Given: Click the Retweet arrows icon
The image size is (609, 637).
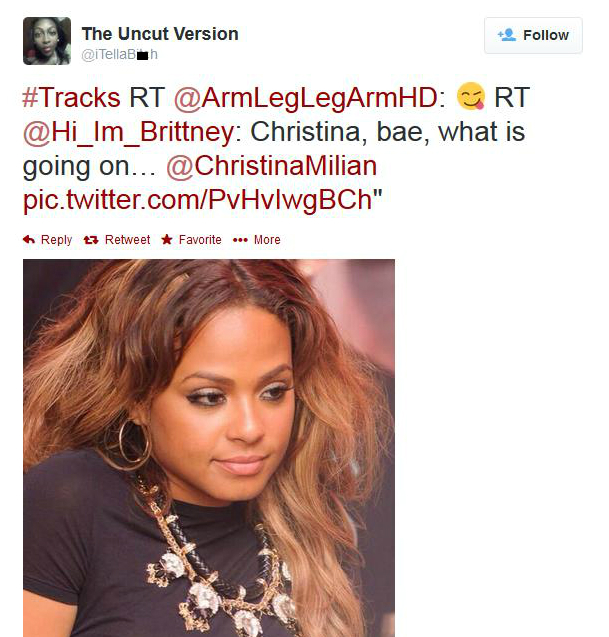Looking at the screenshot, I should pyautogui.click(x=91, y=240).
